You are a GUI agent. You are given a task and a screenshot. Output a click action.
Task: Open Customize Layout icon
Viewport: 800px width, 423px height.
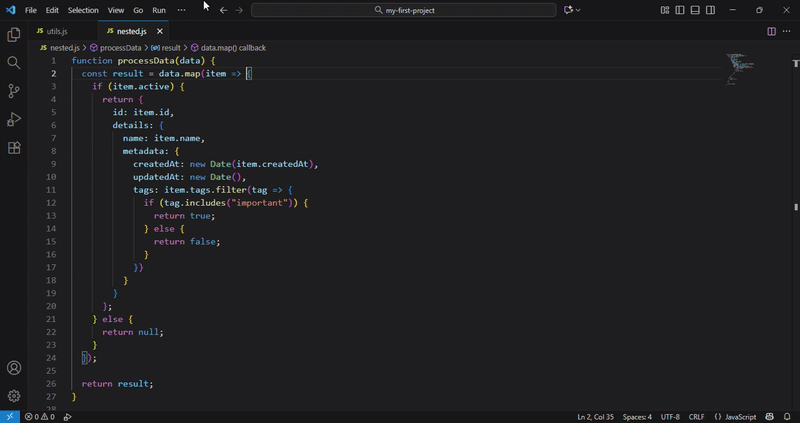pos(665,10)
